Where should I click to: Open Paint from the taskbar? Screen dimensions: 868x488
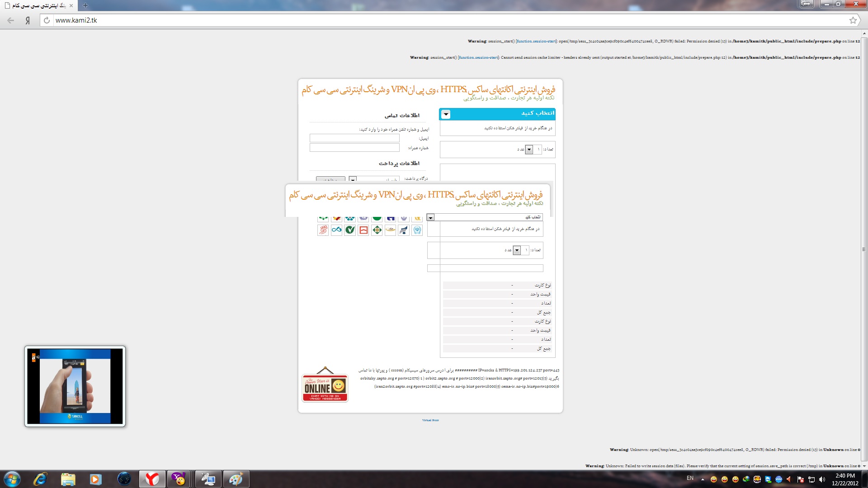[236, 479]
